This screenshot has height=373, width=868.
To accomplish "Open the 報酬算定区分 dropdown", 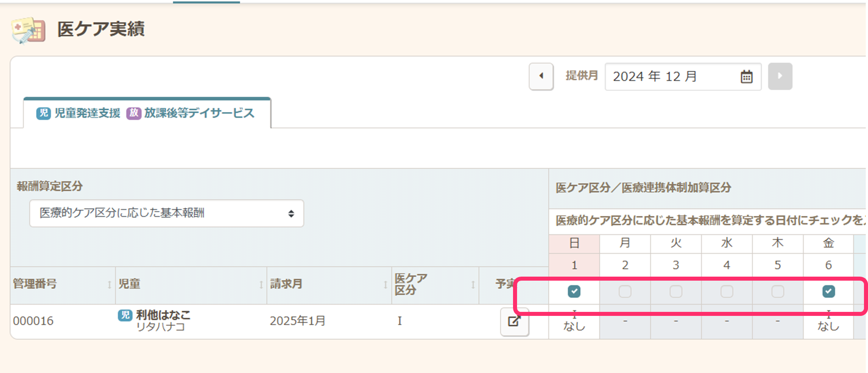I will (x=167, y=213).
